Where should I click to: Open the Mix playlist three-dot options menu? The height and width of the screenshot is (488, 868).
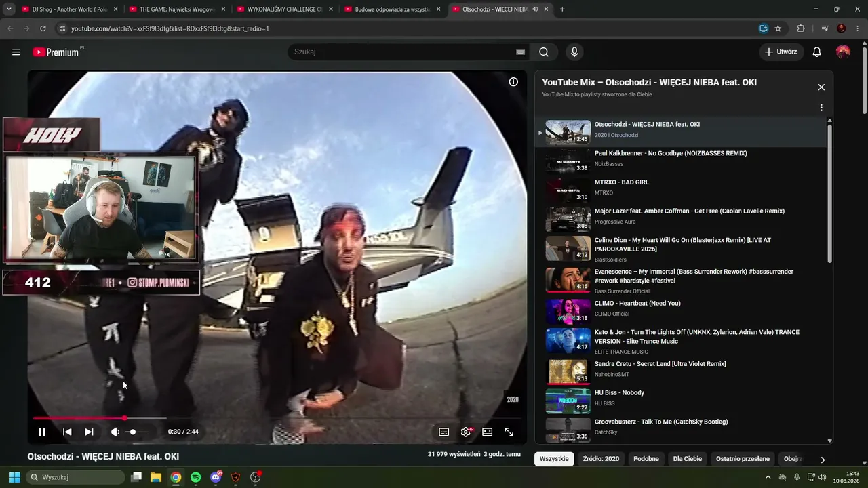[821, 108]
